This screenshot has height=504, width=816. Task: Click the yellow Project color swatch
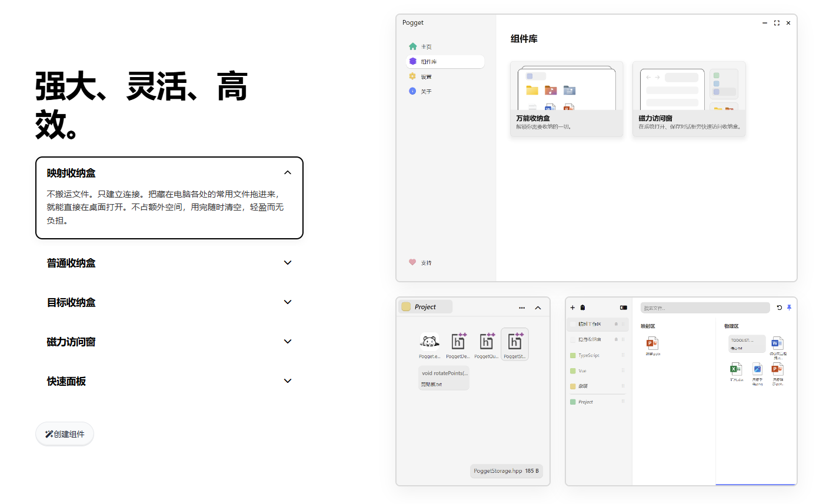pos(406,307)
